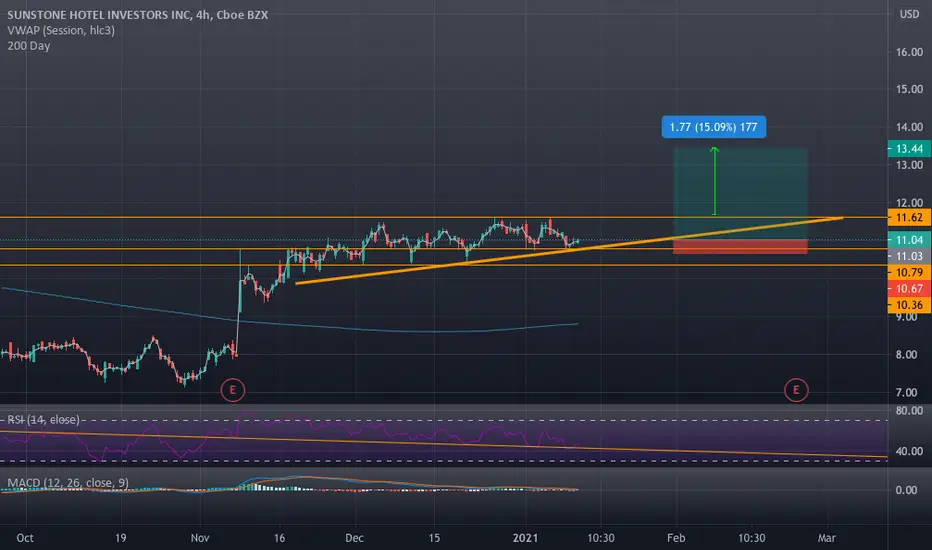Click the 8.00 price axis tick
This screenshot has height=550, width=932.
[906, 355]
